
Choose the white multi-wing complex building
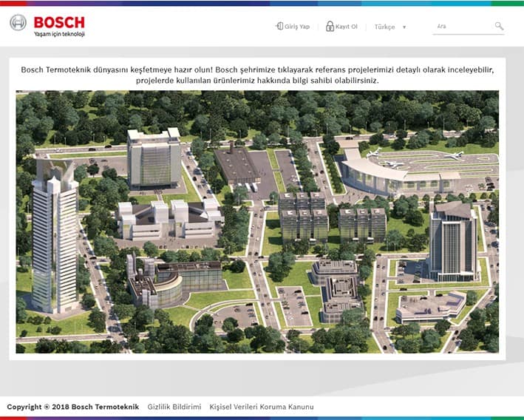pyautogui.click(x=169, y=220)
